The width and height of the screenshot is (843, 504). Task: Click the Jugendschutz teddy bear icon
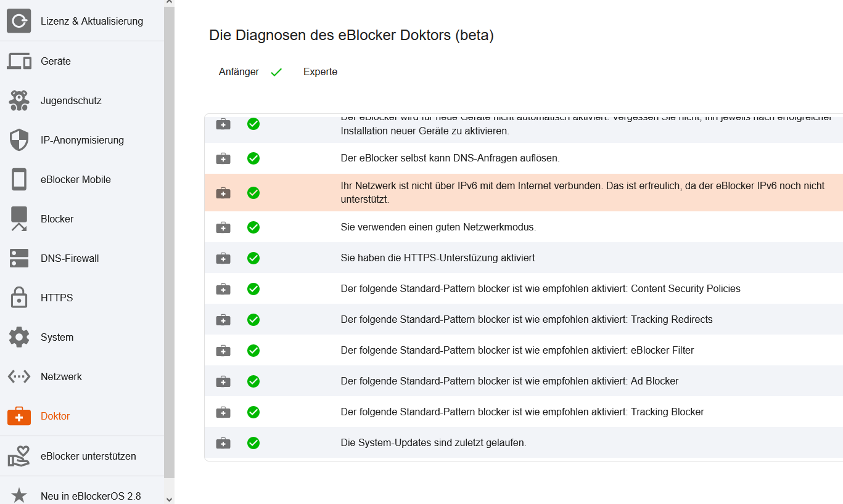click(x=19, y=100)
